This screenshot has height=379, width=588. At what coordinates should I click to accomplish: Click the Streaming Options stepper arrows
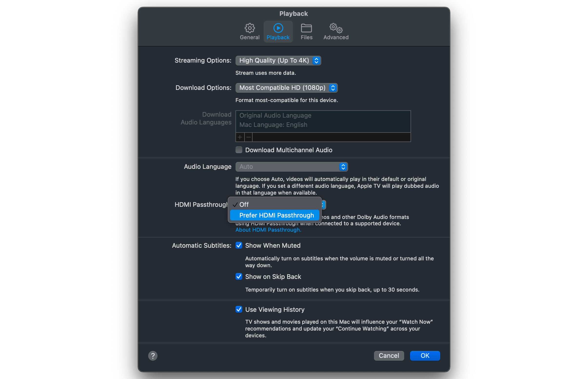pyautogui.click(x=316, y=61)
